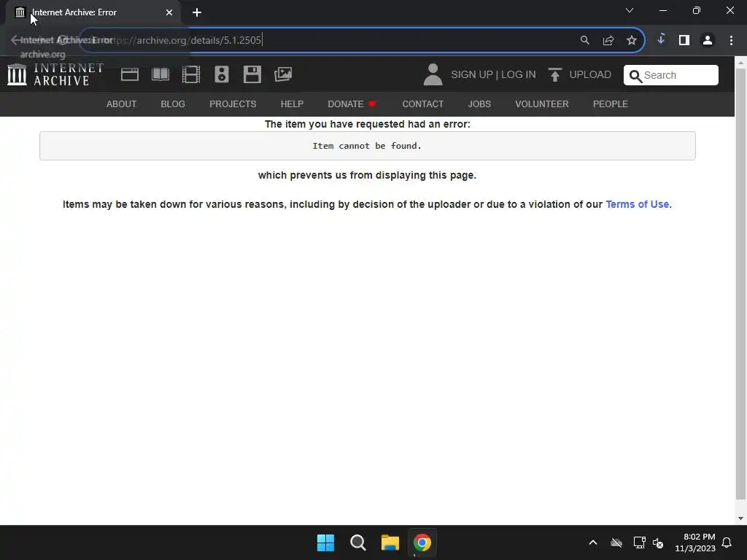The width and height of the screenshot is (747, 560).
Task: Bookmark this page with the star icon
Action: coord(631,40)
